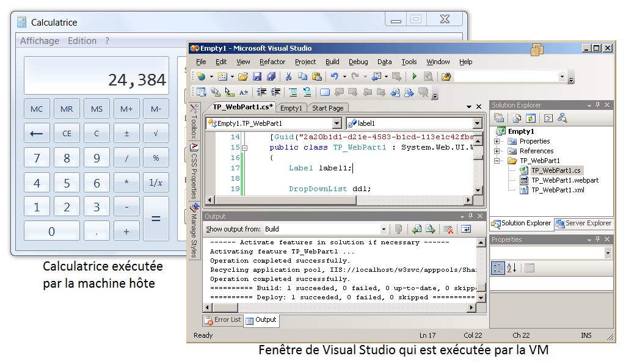637x364 pixels.
Task: Expand the References node in Solution Explorer
Action: pos(497,151)
